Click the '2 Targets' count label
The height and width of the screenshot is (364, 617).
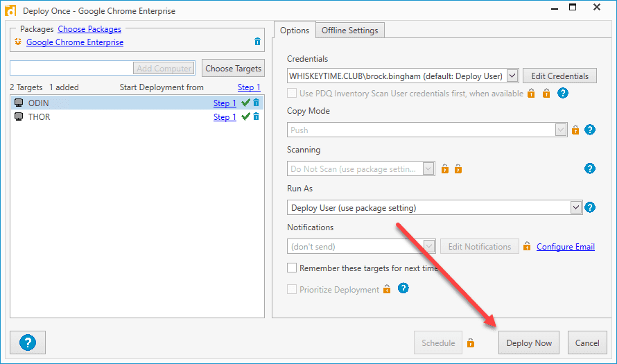click(26, 87)
